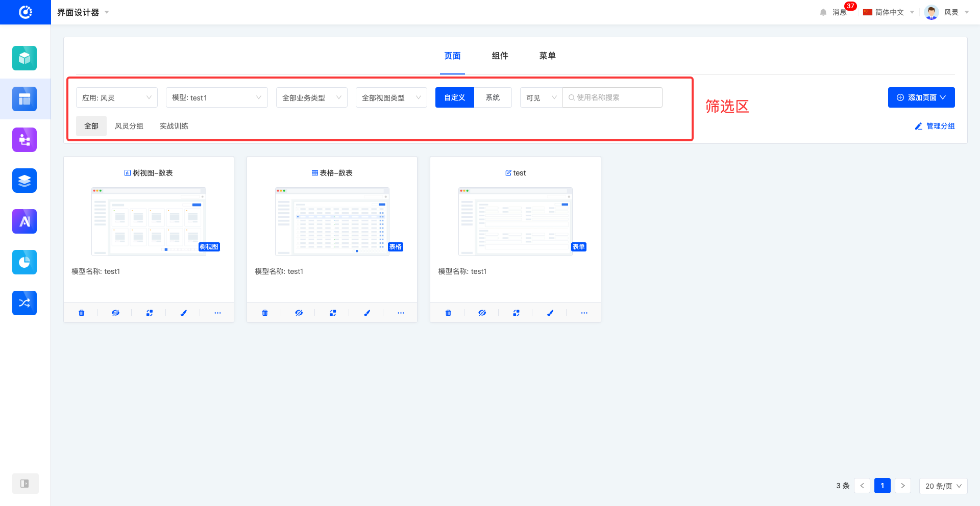Click the shuffle arrows sidebar icon
The width and height of the screenshot is (980, 506).
(24, 303)
